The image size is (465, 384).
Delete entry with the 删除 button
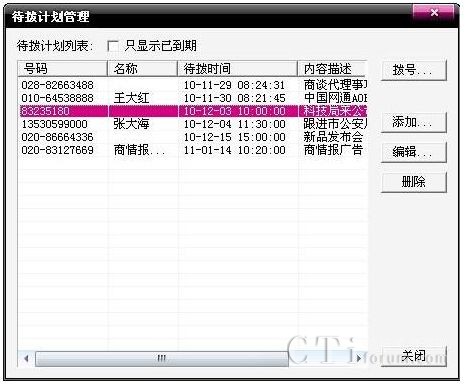pyautogui.click(x=413, y=182)
